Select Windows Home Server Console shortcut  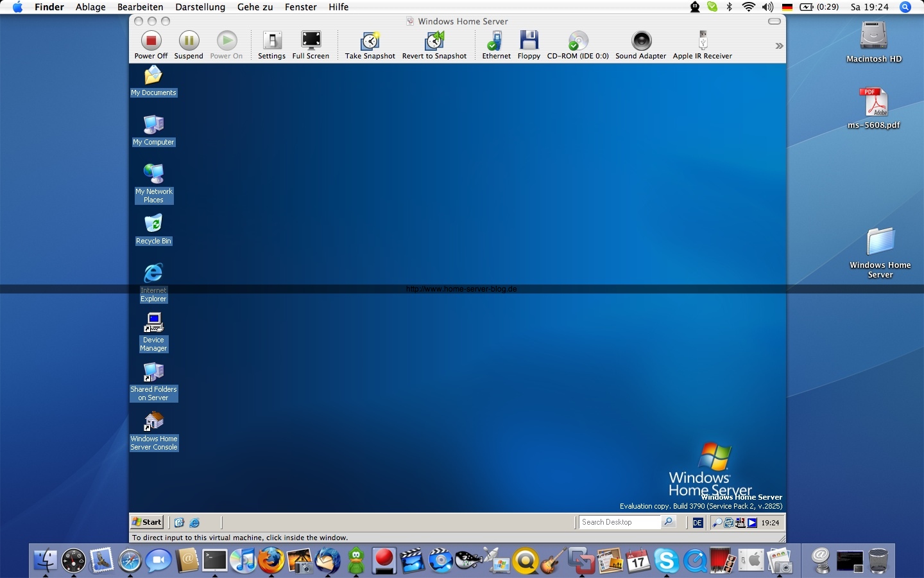153,431
